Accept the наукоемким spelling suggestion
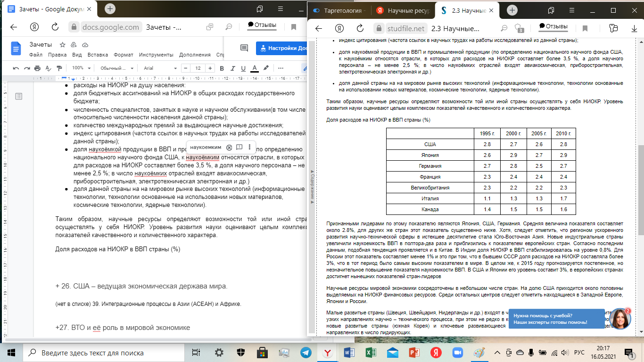This screenshot has height=362, width=644. tap(205, 147)
